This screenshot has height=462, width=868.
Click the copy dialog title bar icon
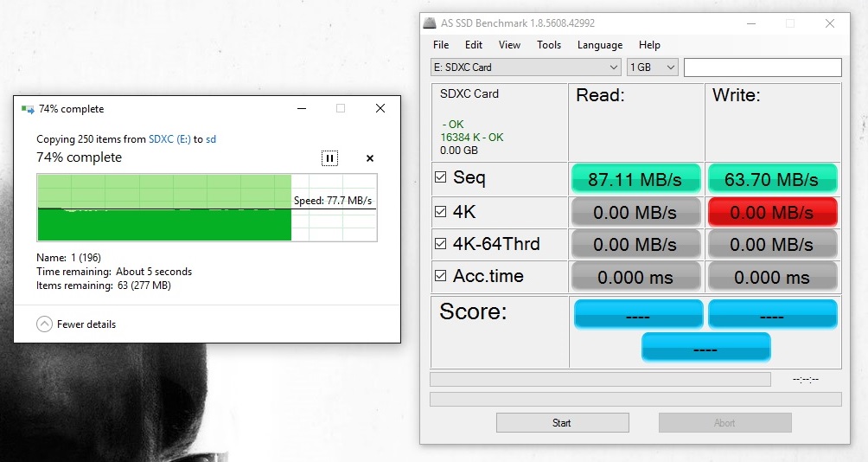tap(28, 109)
